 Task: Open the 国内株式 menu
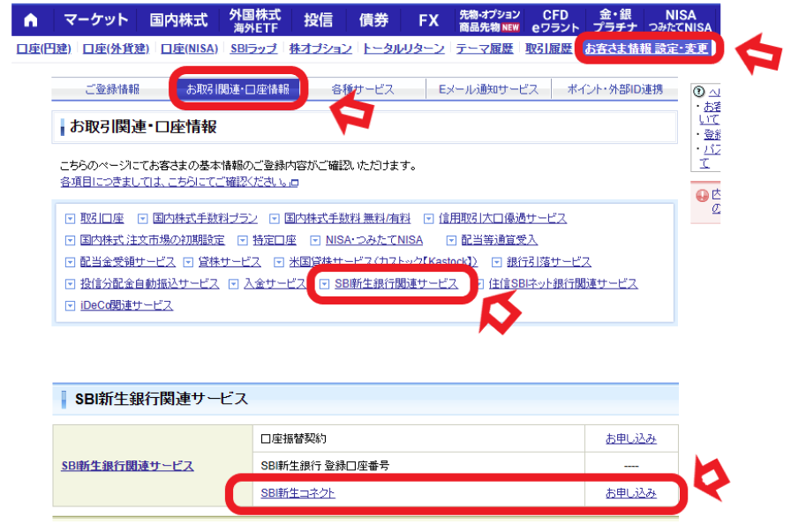(x=178, y=20)
